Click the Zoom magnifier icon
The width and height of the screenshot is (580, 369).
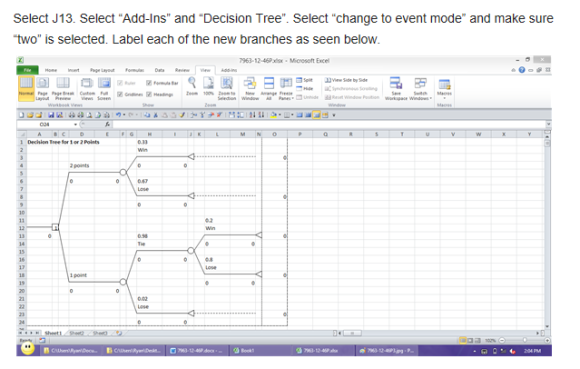click(192, 86)
